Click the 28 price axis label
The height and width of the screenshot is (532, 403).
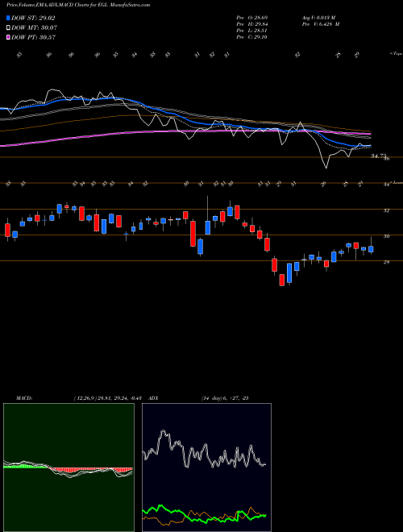386,262
